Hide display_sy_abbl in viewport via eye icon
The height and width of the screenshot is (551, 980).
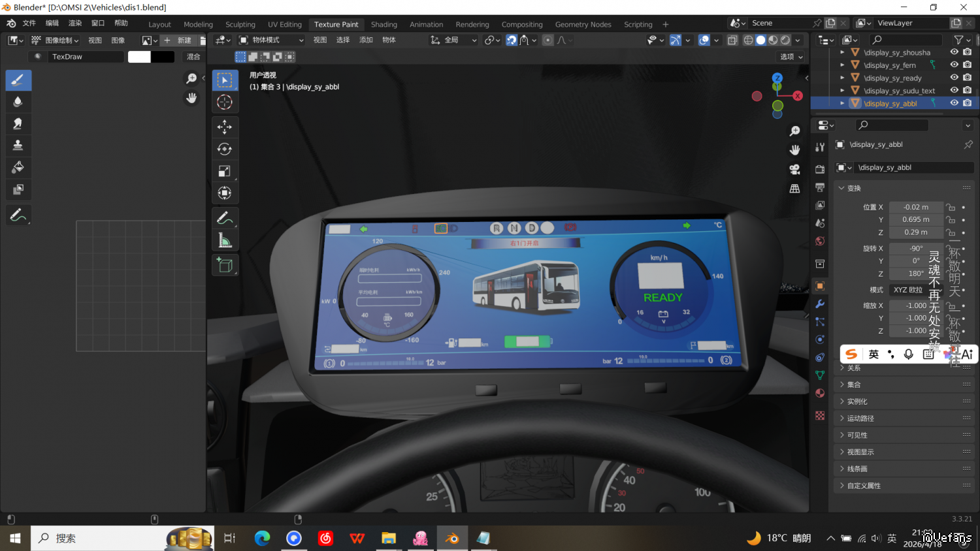click(x=954, y=103)
